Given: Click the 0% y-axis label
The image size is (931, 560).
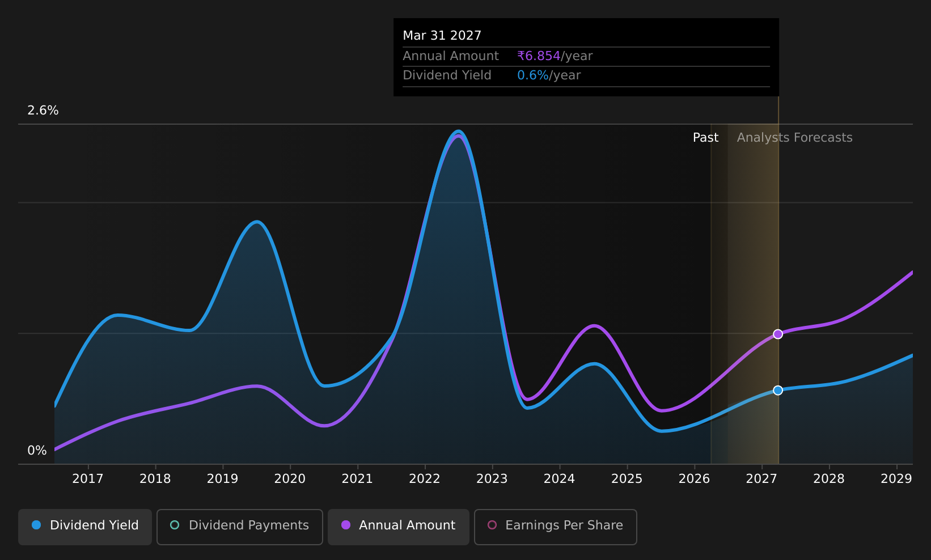Looking at the screenshot, I should (x=37, y=451).
